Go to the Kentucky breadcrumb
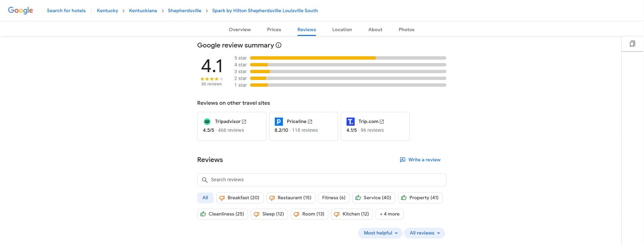644x245 pixels. coord(107,11)
